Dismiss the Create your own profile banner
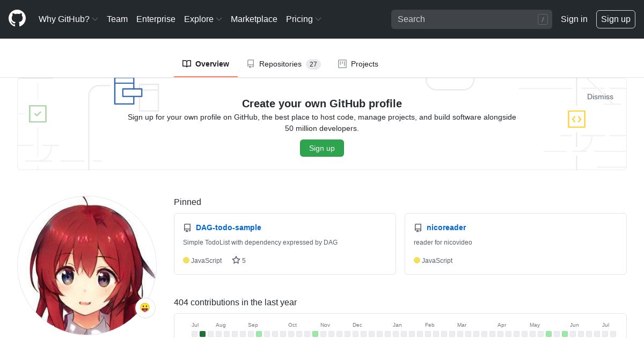Image resolution: width=644 pixels, height=338 pixels. coord(600,97)
